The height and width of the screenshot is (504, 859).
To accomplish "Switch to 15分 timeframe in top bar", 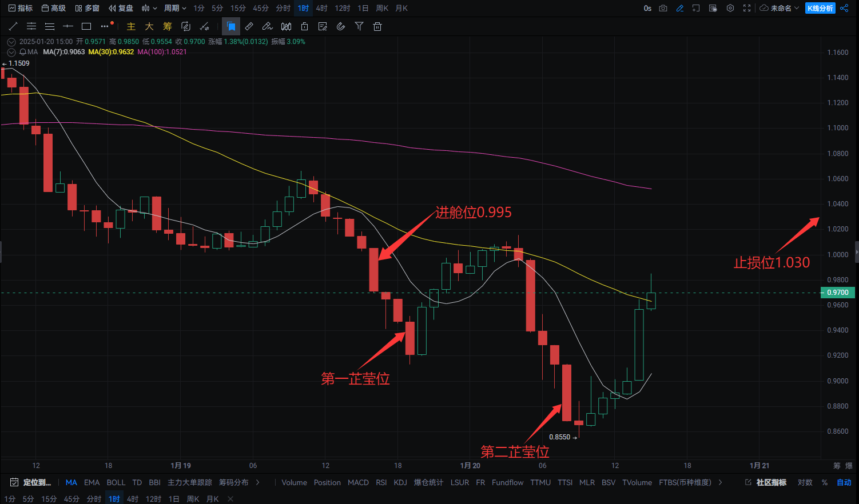I will (238, 8).
